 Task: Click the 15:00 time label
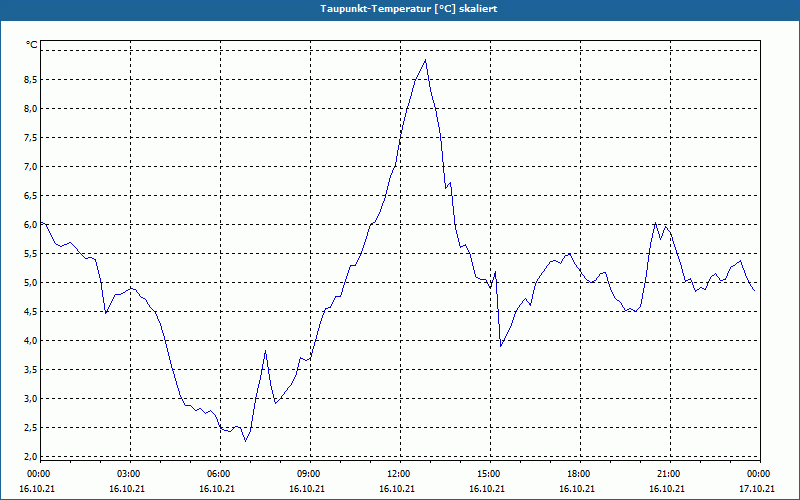click(x=490, y=474)
